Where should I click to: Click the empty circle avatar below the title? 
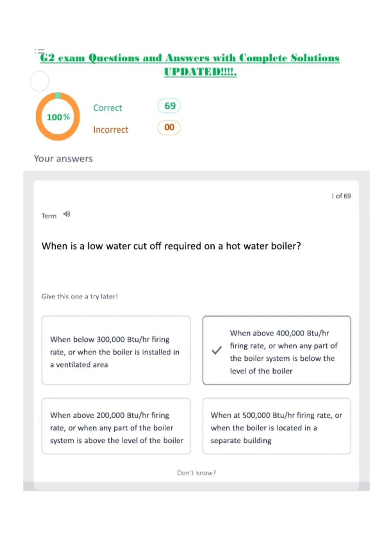point(40,81)
